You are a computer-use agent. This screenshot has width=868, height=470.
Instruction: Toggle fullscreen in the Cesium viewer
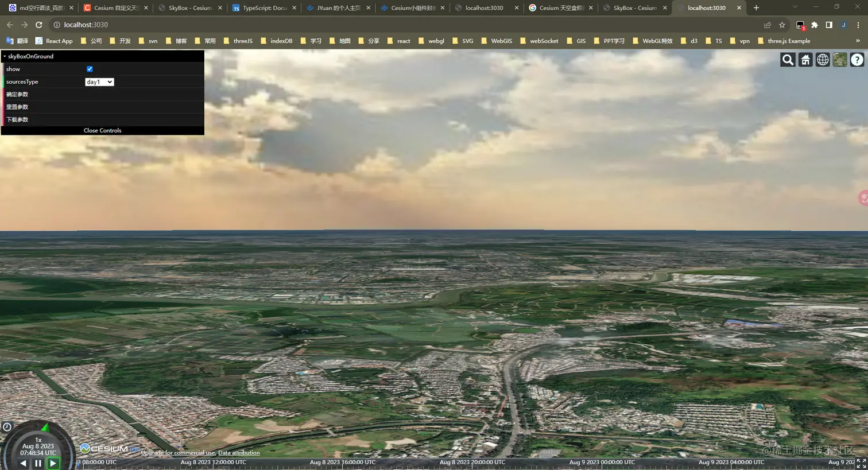point(861,463)
